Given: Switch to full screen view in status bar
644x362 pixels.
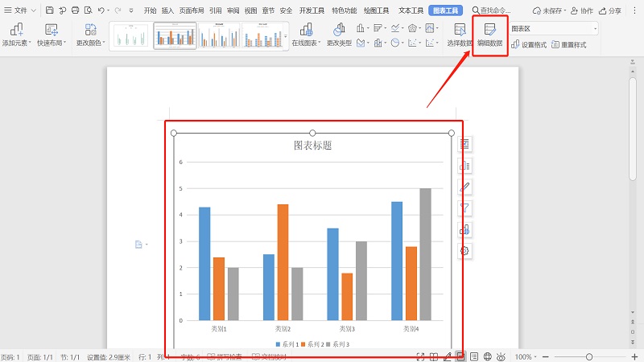Looking at the screenshot, I should pos(420,356).
